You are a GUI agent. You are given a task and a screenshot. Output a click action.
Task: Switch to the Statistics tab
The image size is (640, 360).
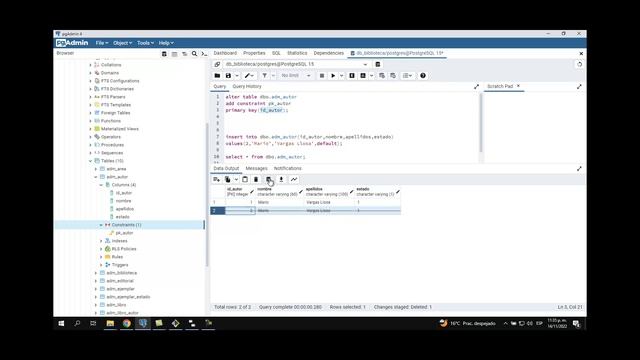click(297, 53)
